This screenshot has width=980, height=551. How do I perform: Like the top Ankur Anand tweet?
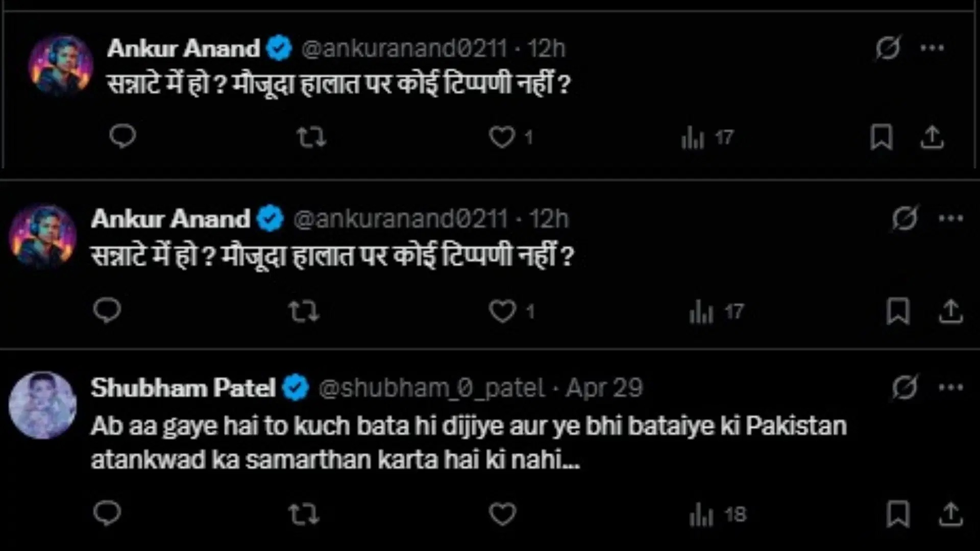pos(502,137)
